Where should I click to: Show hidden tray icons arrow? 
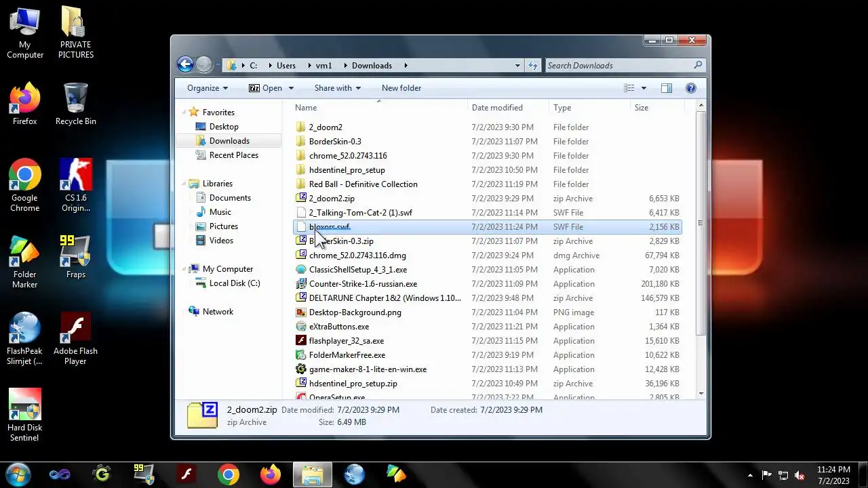pyautogui.click(x=750, y=475)
